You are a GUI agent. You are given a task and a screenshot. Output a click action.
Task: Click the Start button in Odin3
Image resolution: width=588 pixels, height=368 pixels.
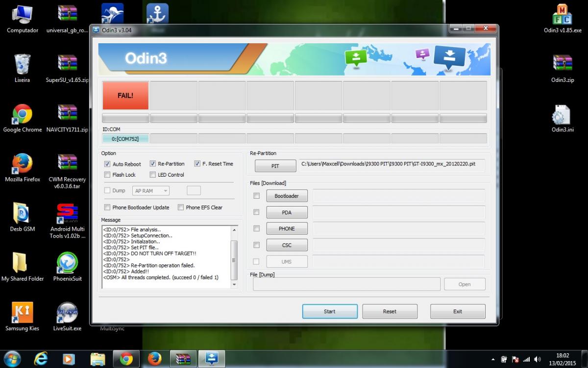click(x=330, y=311)
